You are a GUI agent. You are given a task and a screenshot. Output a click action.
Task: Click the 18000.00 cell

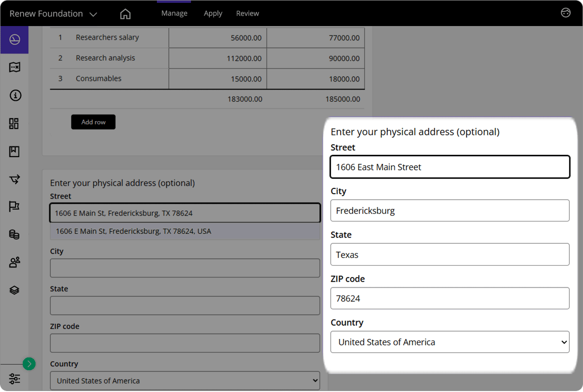click(x=316, y=79)
